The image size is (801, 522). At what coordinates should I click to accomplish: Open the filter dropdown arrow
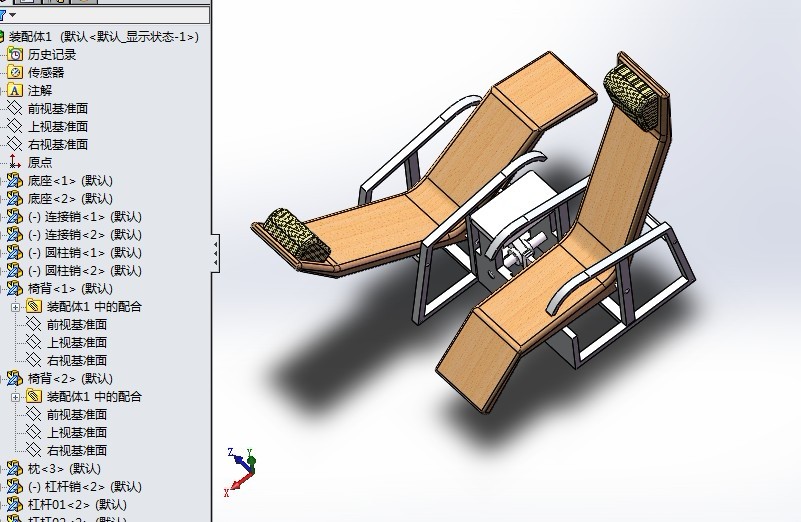[13, 15]
